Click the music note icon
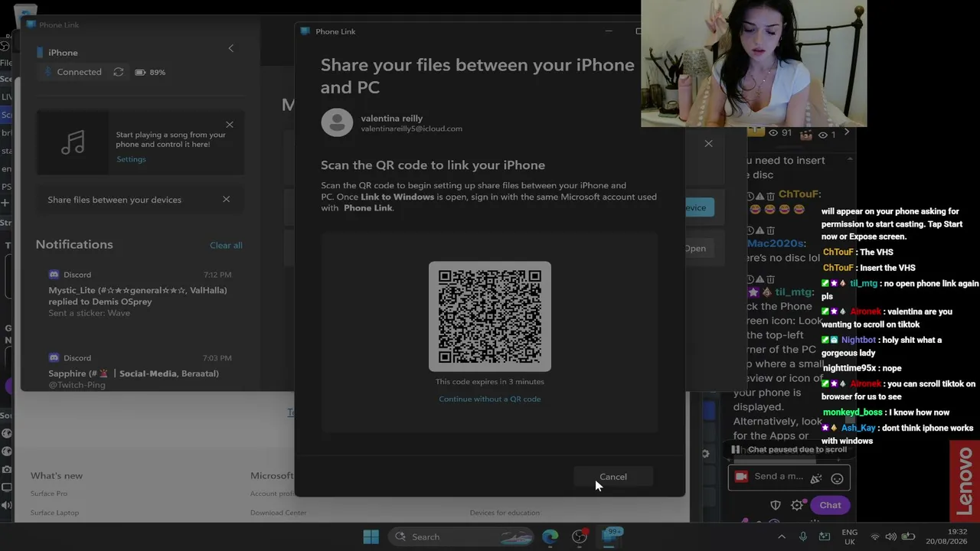This screenshot has width=980, height=551. click(x=73, y=142)
